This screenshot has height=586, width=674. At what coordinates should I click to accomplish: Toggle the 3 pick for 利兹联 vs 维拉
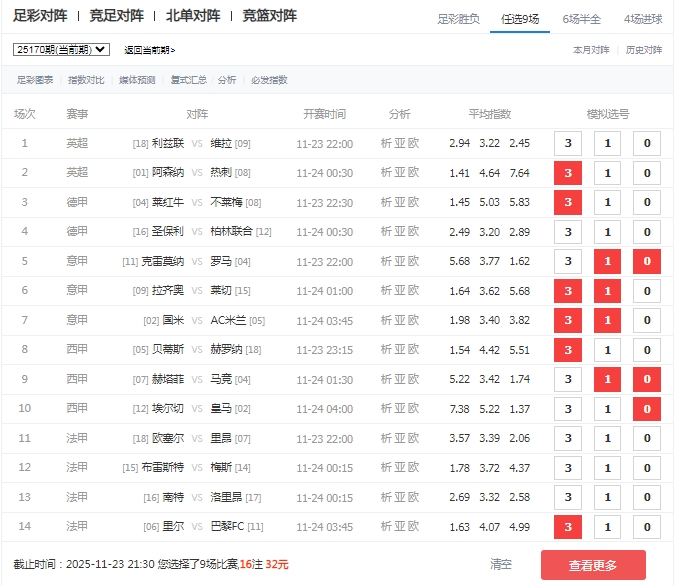[568, 144]
